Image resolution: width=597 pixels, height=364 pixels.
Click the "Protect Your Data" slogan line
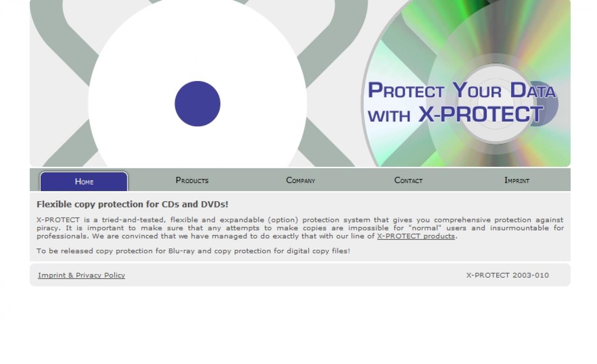462,90
